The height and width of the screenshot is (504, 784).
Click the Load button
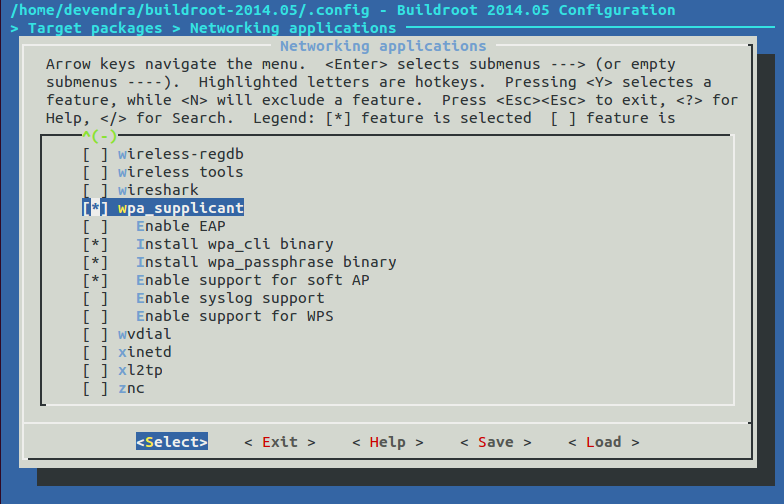click(x=604, y=442)
